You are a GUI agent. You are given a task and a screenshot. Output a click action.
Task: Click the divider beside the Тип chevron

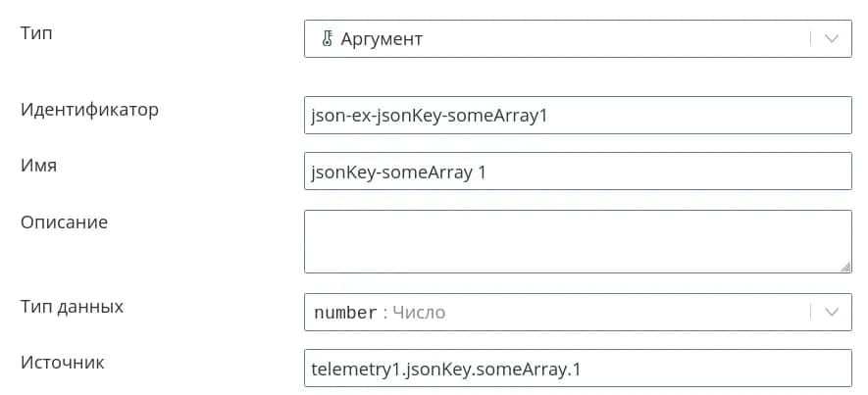point(811,39)
